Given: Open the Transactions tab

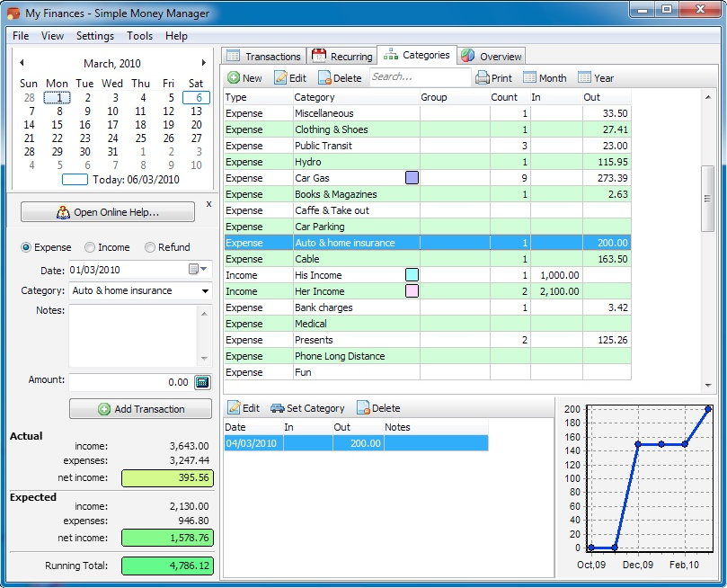Looking at the screenshot, I should click(264, 56).
